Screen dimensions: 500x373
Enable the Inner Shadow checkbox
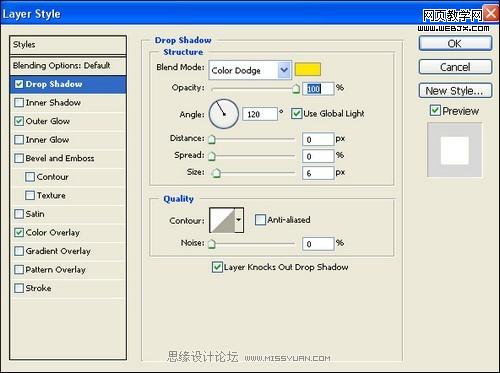tap(19, 102)
